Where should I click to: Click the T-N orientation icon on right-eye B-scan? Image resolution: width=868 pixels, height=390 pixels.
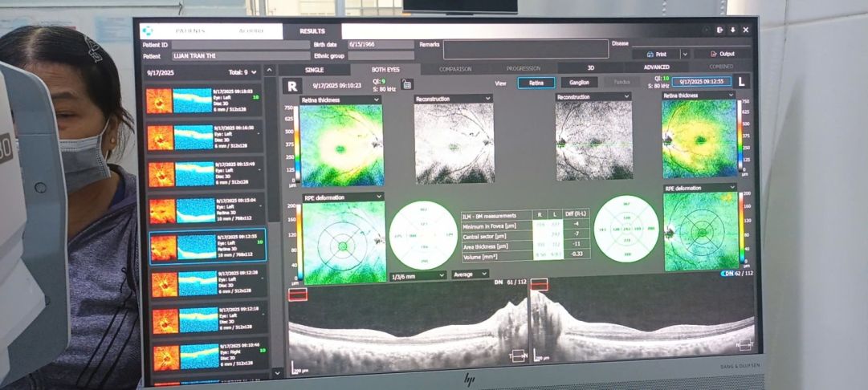519,356
